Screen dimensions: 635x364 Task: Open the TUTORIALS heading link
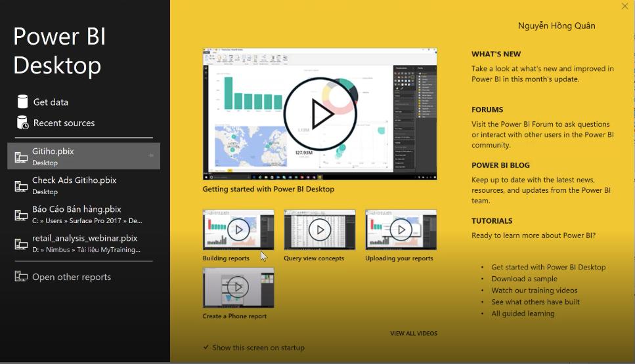pos(492,221)
